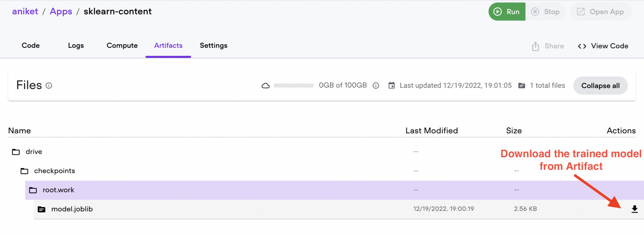Open the View Code link
The image size is (644, 235).
pyautogui.click(x=603, y=46)
